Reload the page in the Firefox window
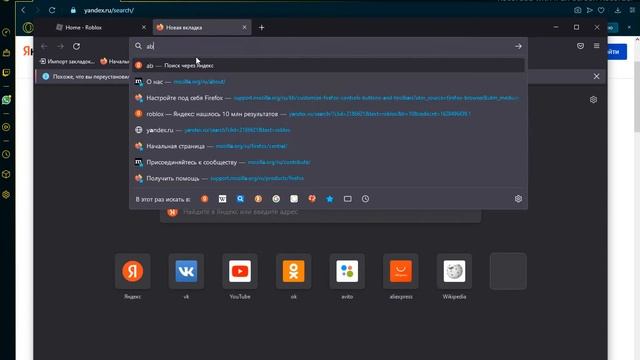 pyautogui.click(x=76, y=47)
